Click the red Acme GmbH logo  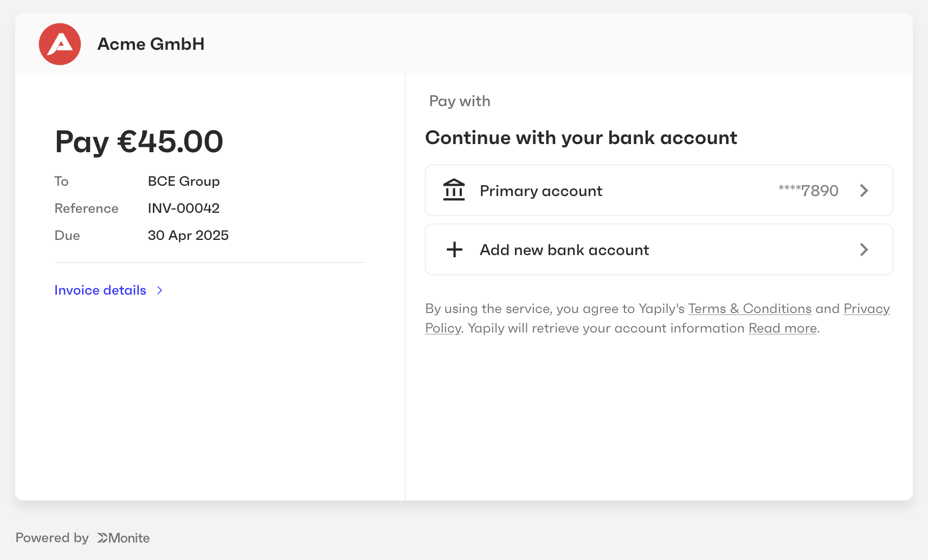click(60, 44)
